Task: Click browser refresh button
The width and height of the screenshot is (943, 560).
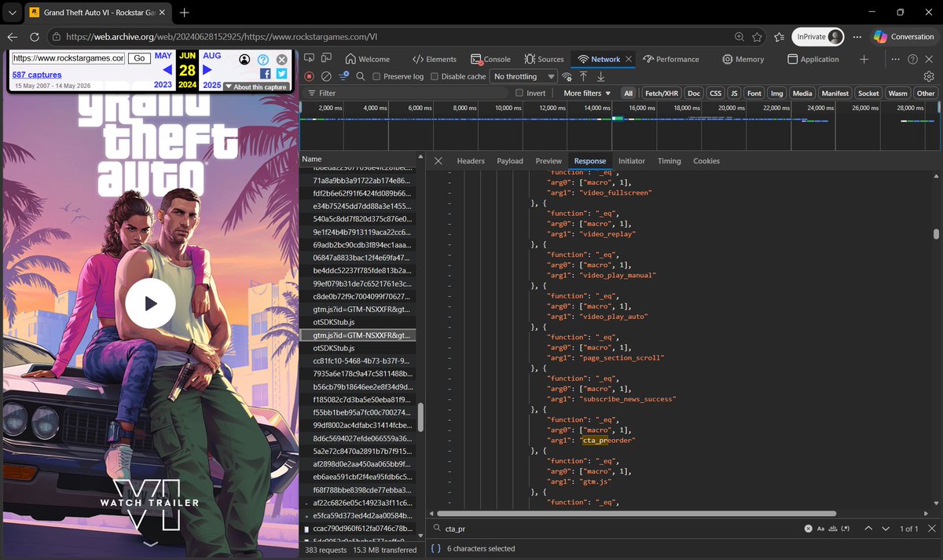Action: pos(35,37)
